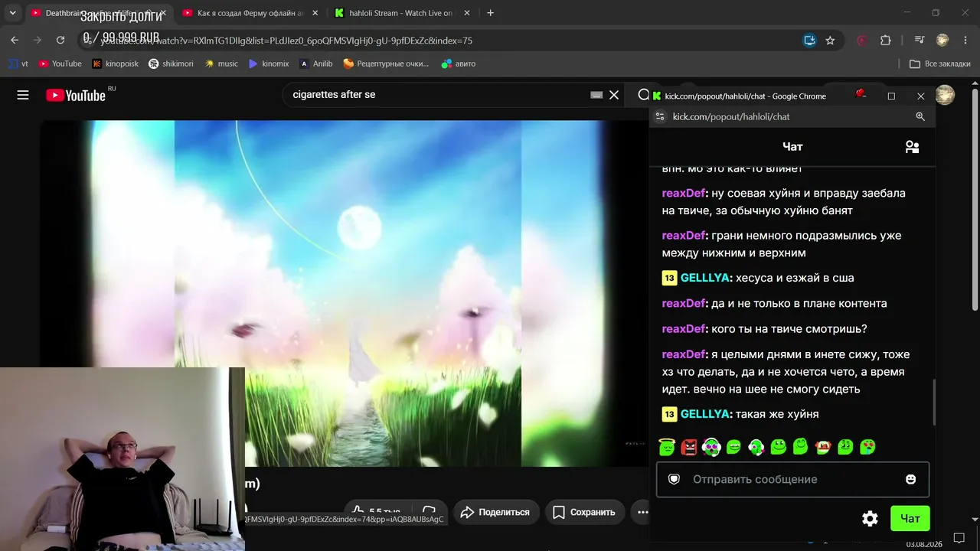Open the kinomix bookmark
980x551 pixels.
coord(269,64)
